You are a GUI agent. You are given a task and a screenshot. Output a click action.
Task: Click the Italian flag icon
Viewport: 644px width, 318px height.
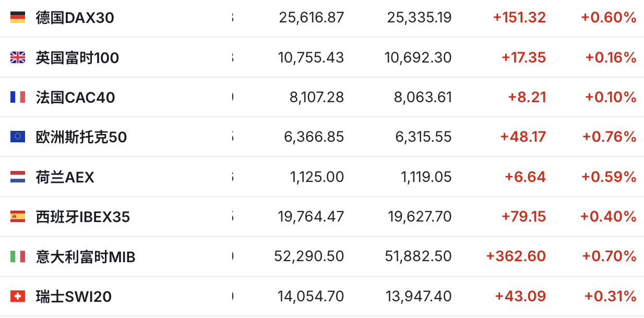coord(18,256)
